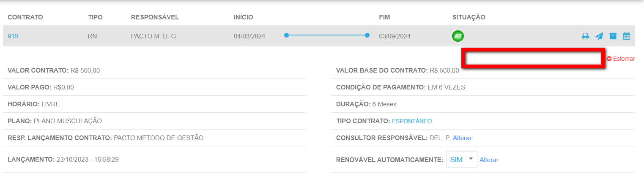Click the Estornar link
This screenshot has height=173, width=644.
[x=624, y=59]
